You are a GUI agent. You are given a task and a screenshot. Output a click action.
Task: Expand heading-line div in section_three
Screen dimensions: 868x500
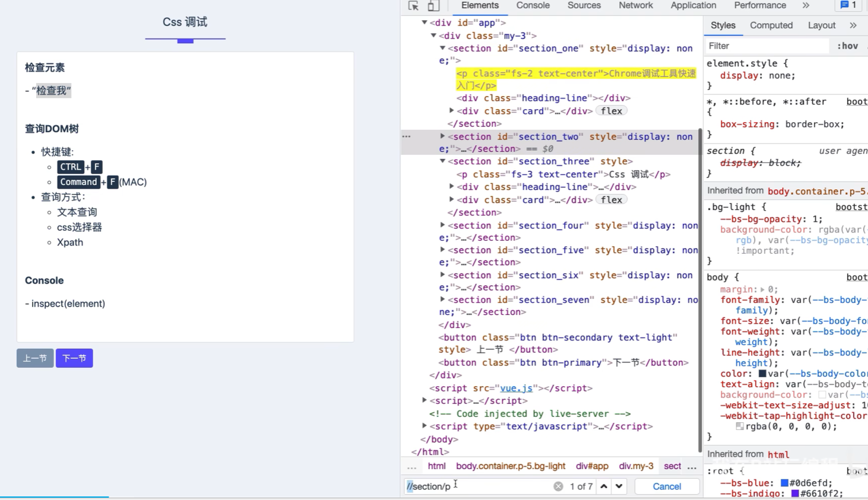(x=452, y=187)
